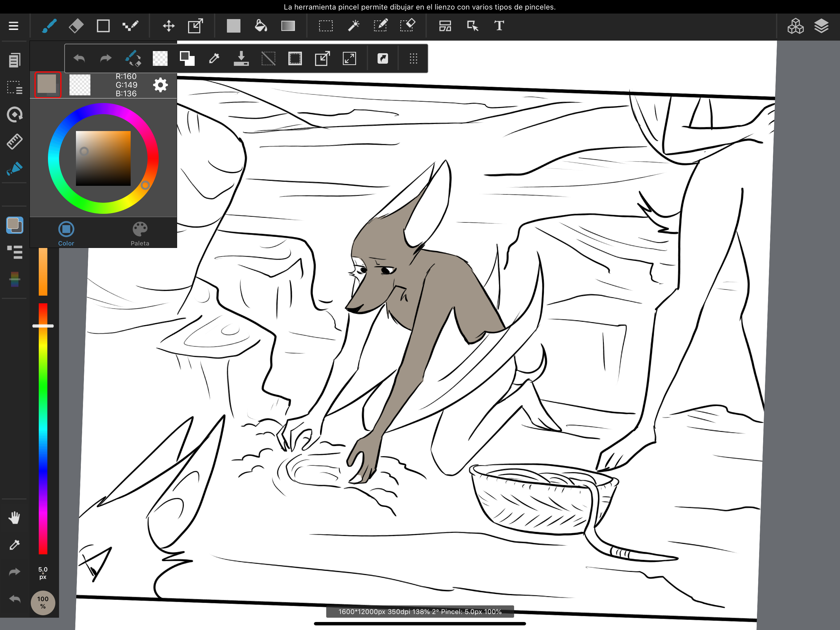Select the Move tool
This screenshot has width=840, height=630.
click(168, 26)
